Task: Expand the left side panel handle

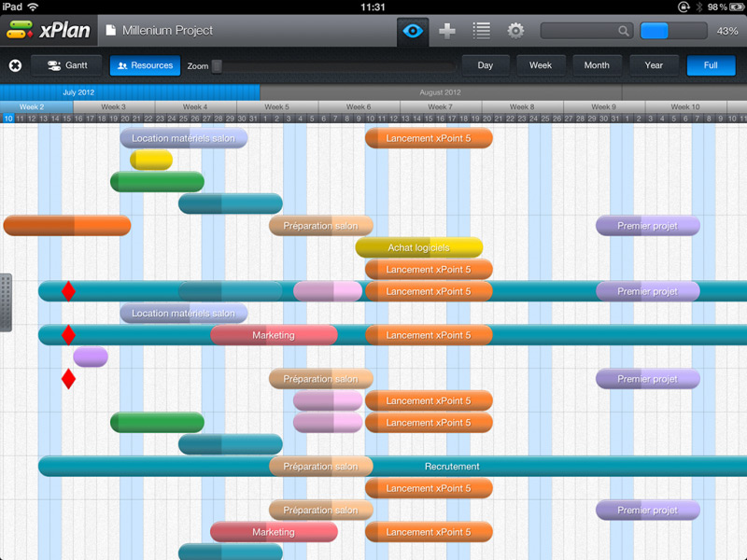Action: click(x=6, y=302)
